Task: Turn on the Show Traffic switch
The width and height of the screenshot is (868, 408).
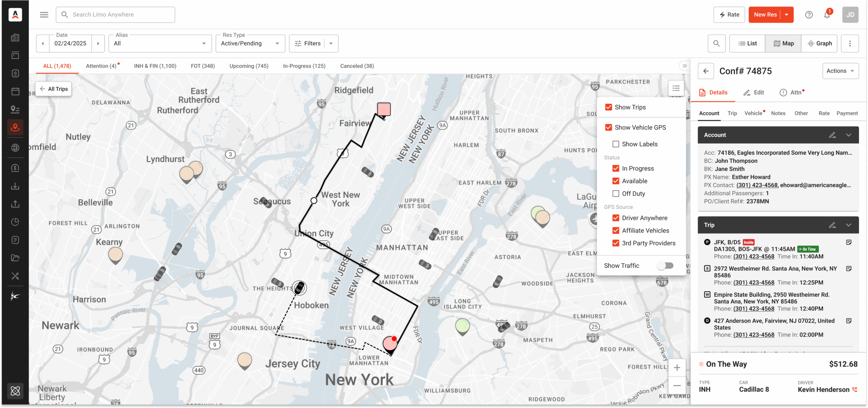Action: click(x=665, y=266)
